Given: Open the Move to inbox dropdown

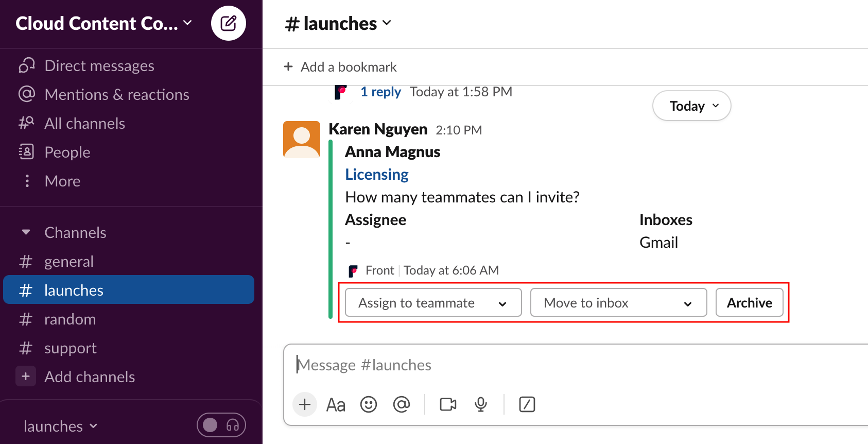Looking at the screenshot, I should 618,302.
